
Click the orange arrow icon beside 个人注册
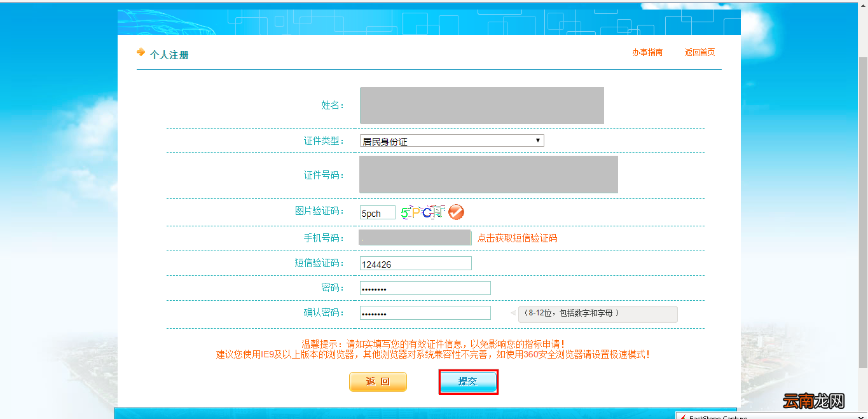[x=141, y=53]
